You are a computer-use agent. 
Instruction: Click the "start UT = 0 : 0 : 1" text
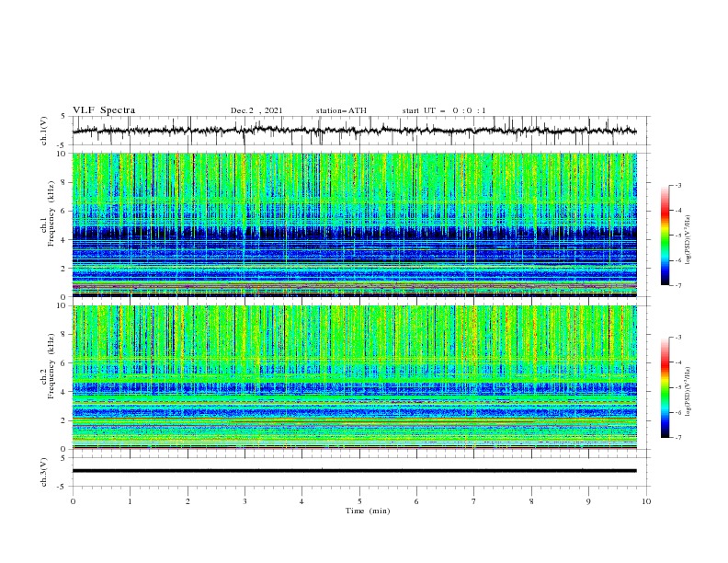[444, 110]
